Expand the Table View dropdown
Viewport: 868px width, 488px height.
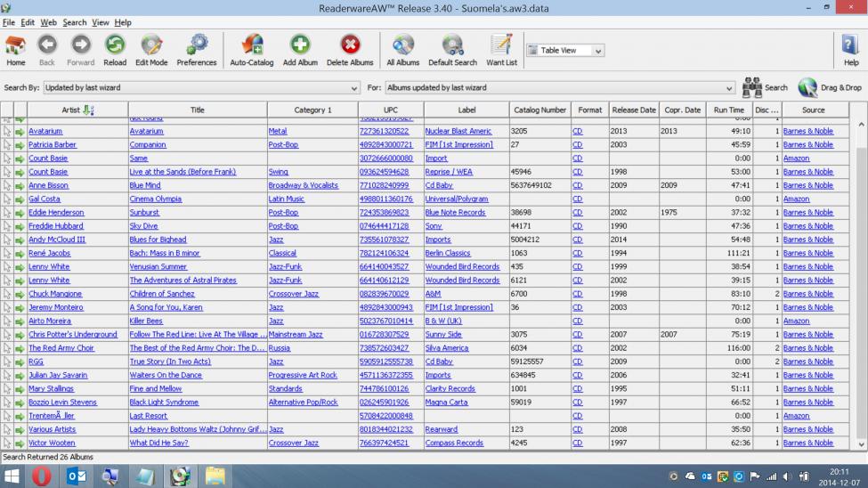[x=598, y=51]
